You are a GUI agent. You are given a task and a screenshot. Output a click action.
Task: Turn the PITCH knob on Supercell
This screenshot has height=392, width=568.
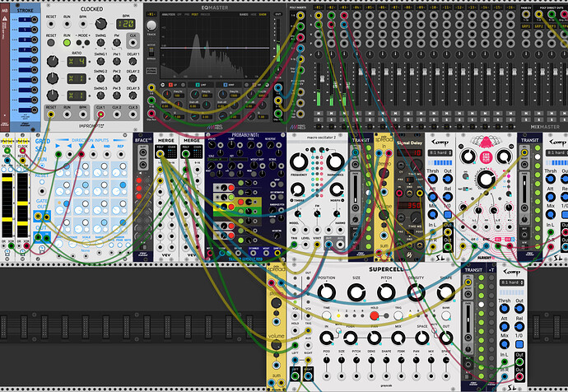[x=386, y=292]
